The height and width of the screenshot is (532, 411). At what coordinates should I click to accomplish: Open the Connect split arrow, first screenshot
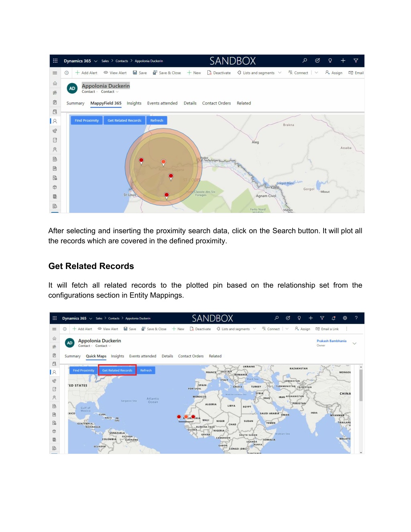316,73
